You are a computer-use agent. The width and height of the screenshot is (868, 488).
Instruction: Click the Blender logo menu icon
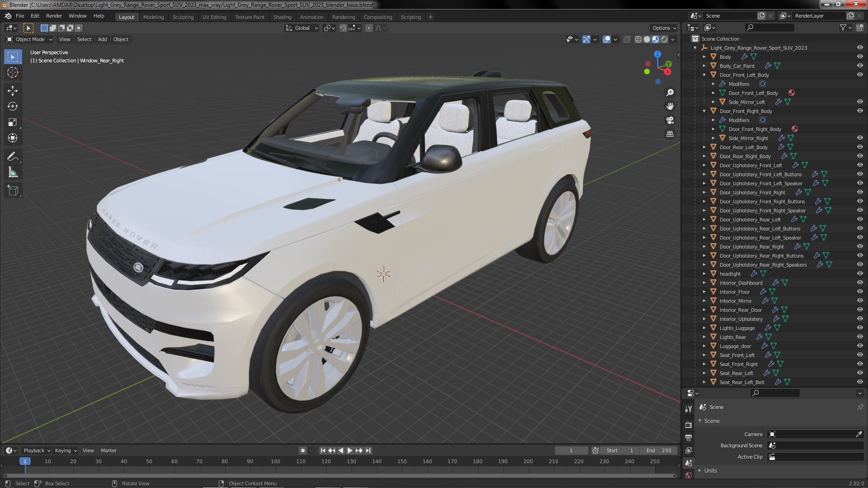coord(8,16)
